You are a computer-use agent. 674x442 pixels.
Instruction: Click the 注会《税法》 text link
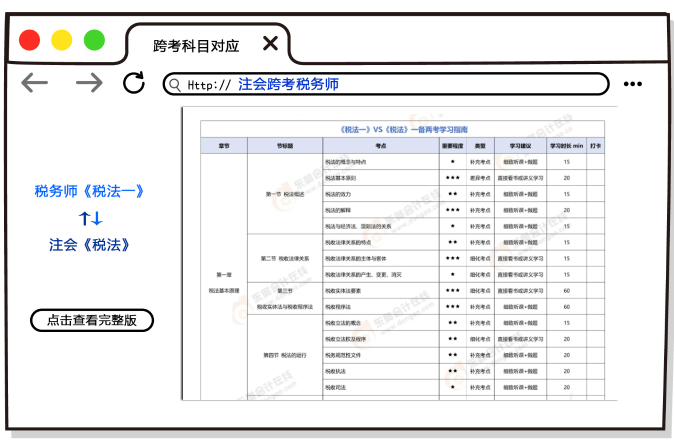(91, 244)
